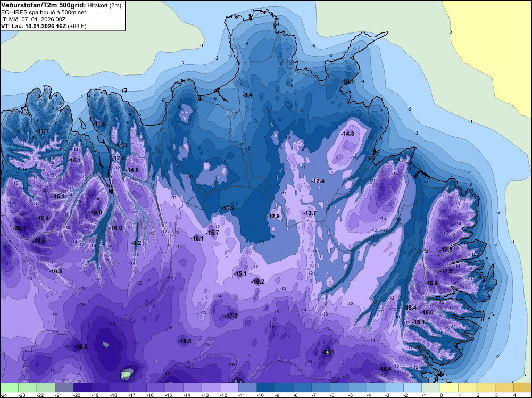532x398 pixels.
Task: Click the -10.1 temperature value on the map
Action: 347,82
